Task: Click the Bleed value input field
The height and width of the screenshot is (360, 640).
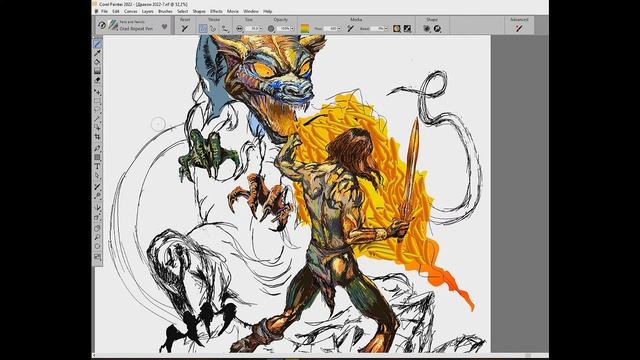Action: [x=377, y=29]
